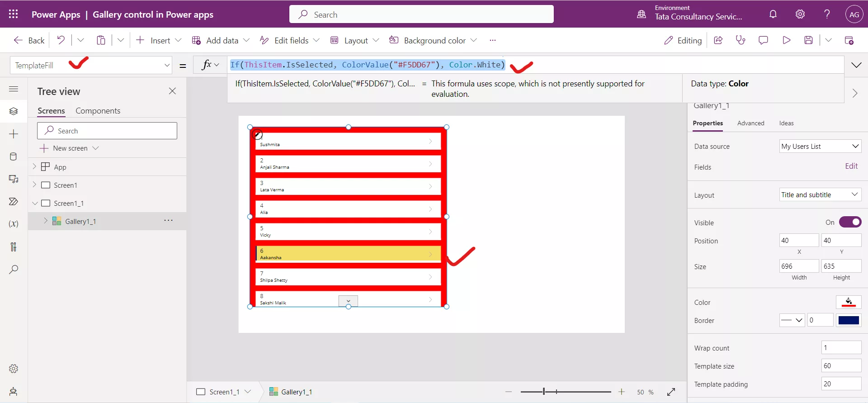
Task: Open the Border color dark blue swatch
Action: click(849, 320)
